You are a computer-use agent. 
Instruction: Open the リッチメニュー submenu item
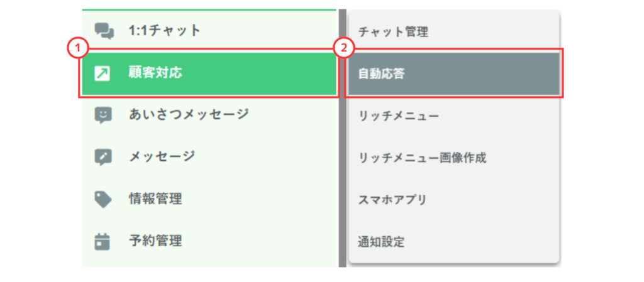[x=399, y=116]
